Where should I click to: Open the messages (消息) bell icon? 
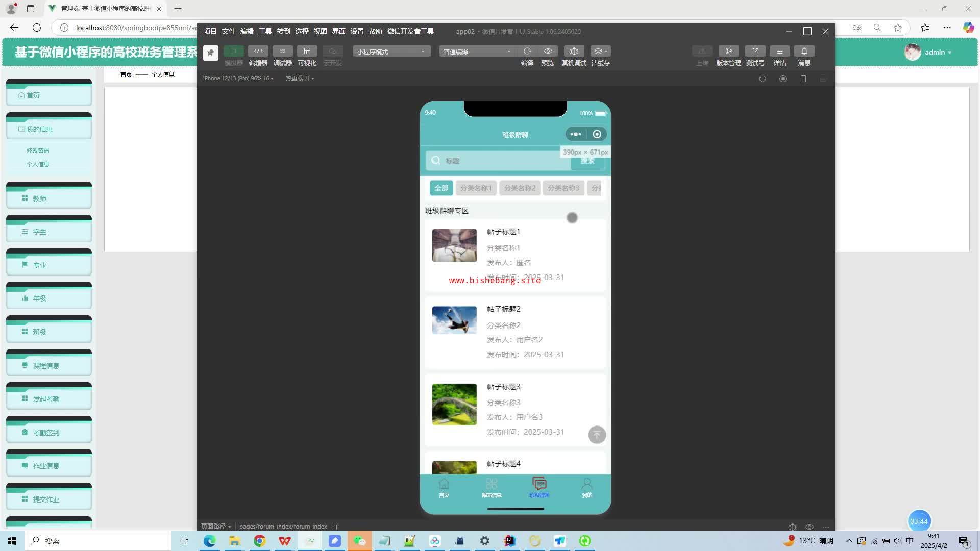(x=804, y=52)
